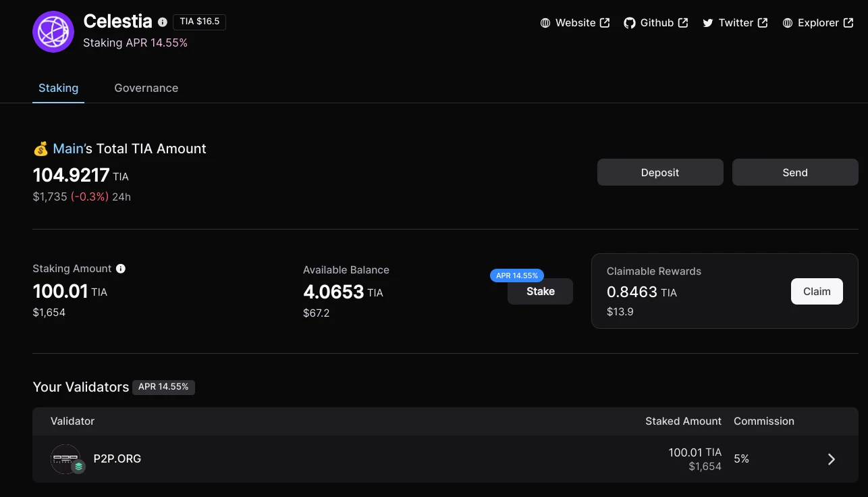
Task: Click the $1,735 total value text
Action: click(50, 197)
